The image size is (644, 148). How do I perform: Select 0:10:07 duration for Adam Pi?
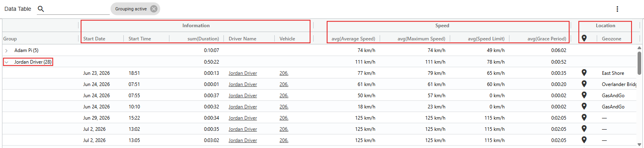pos(211,50)
